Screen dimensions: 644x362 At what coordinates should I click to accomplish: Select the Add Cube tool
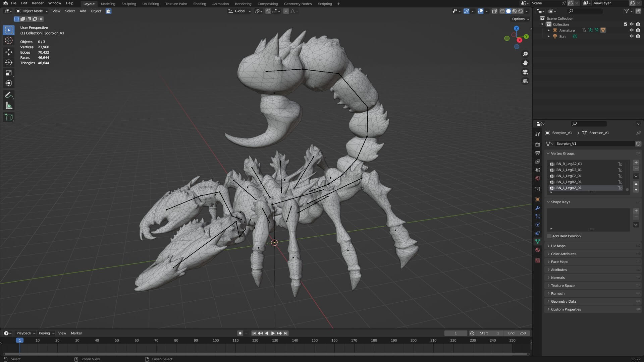[x=9, y=117]
